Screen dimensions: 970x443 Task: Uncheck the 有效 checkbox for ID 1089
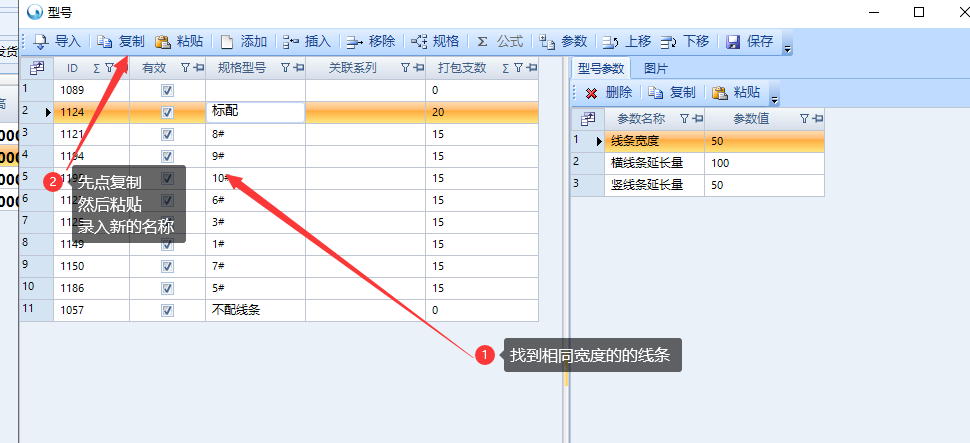(167, 90)
